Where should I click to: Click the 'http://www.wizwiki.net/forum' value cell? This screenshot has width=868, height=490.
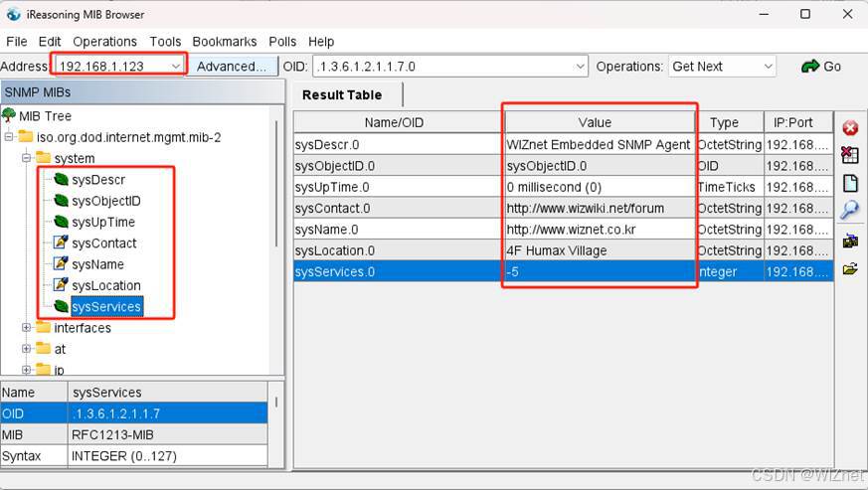coord(601,208)
